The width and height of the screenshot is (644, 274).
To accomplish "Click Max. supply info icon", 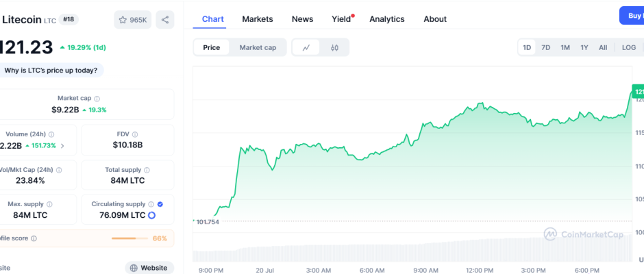I will (x=51, y=204).
